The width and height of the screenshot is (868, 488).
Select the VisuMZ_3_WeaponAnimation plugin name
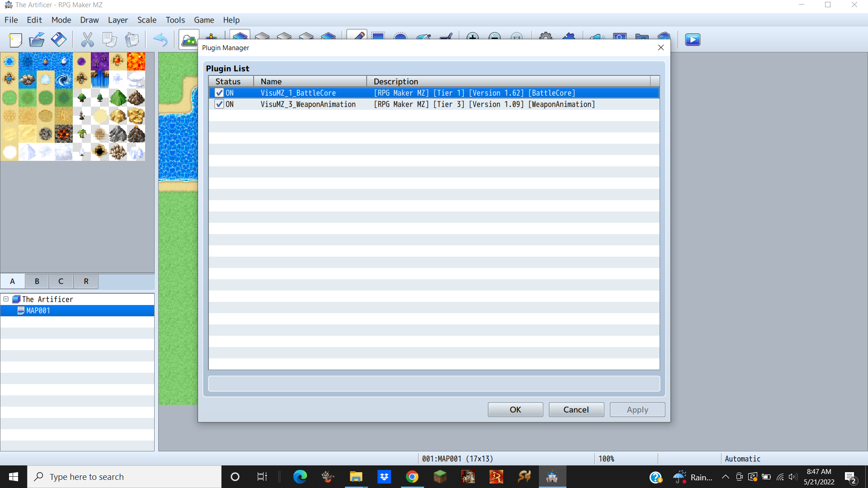pyautogui.click(x=308, y=104)
